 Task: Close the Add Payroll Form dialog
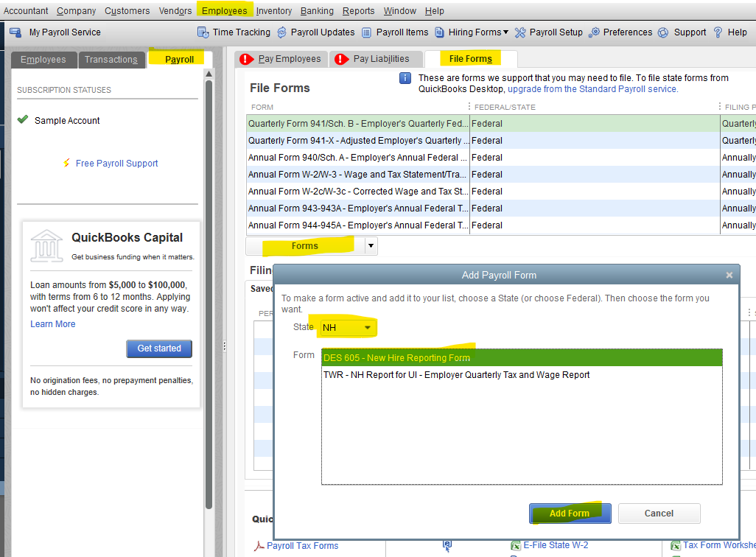coord(729,275)
